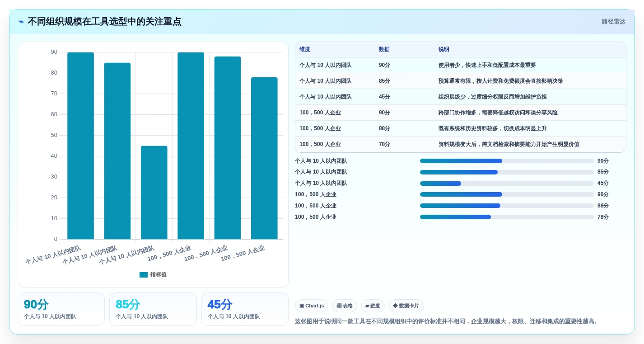Click table cell 使用者少，快速上手和低配置成本最重要
The image size is (644, 344).
point(487,65)
